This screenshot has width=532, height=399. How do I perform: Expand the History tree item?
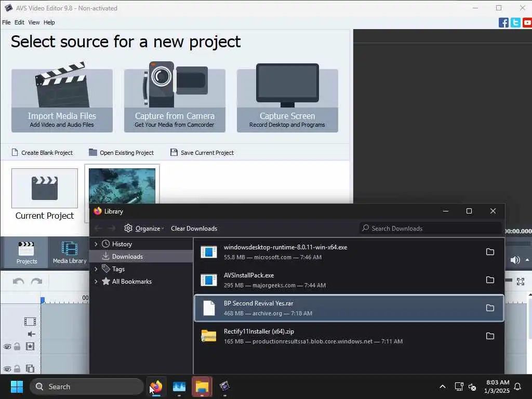coord(96,244)
